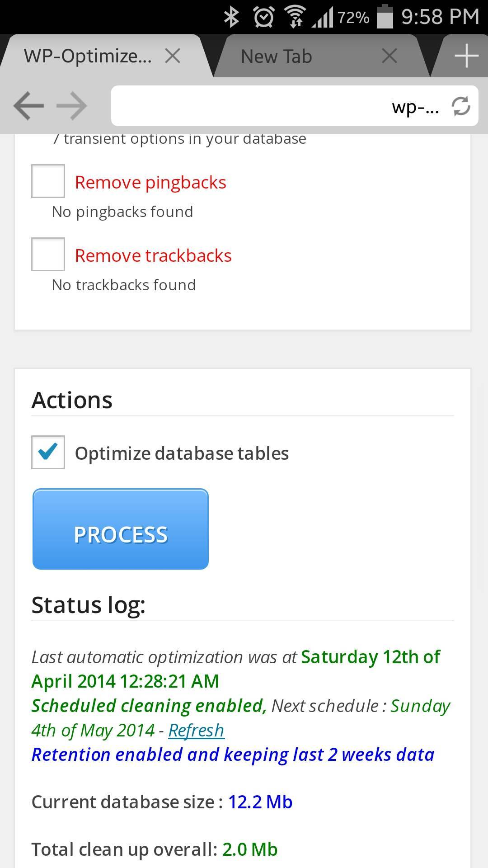Viewport: 488px width, 868px height.
Task: Tap the Remove pingbacks red label
Action: (150, 183)
